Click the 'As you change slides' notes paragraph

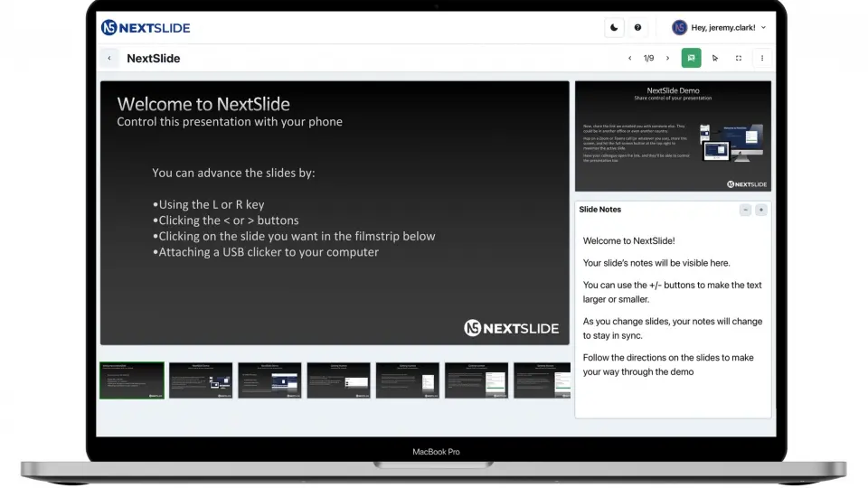coord(673,328)
